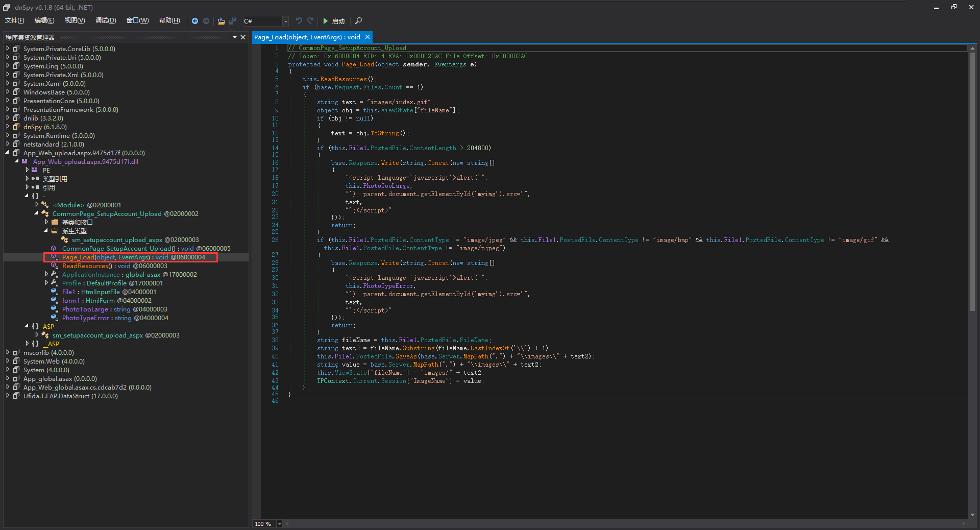Expand the 类型引用 node
This screenshot has width=980, height=530.
click(27, 179)
